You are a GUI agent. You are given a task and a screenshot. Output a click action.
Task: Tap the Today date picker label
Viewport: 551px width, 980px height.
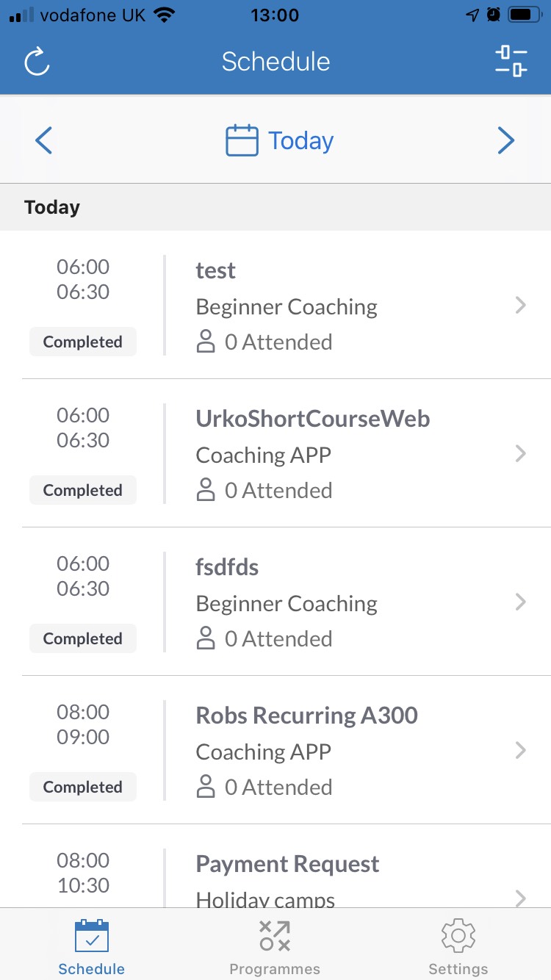coord(301,140)
